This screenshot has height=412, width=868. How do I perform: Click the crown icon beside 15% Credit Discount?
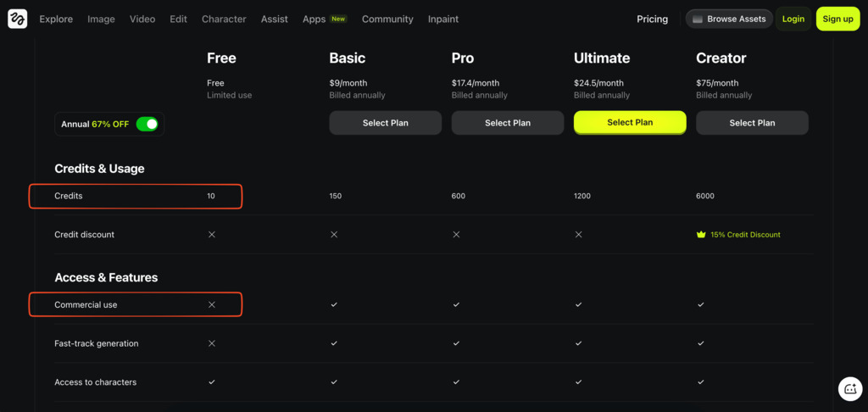(x=701, y=235)
